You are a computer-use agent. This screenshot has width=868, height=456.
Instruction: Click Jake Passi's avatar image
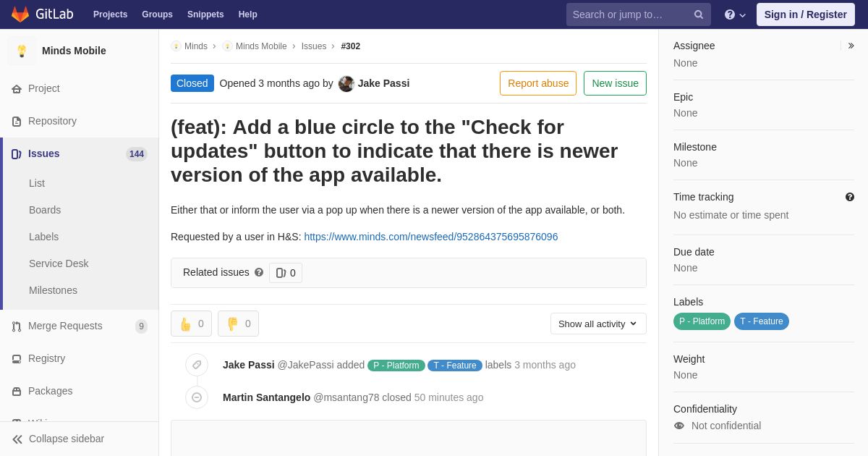[x=346, y=83]
